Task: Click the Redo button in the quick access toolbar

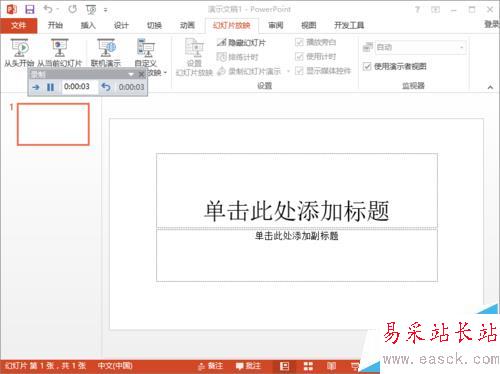Action: pos(73,9)
